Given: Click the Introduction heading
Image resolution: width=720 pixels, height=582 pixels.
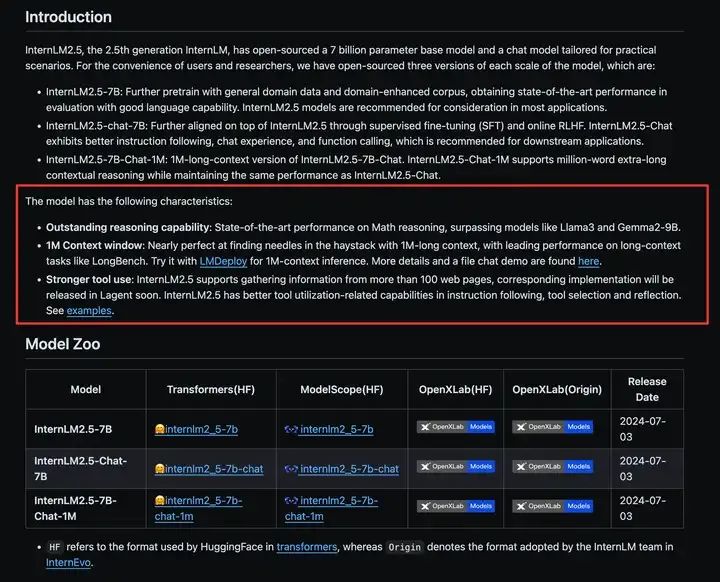Looking at the screenshot, I should [68, 17].
